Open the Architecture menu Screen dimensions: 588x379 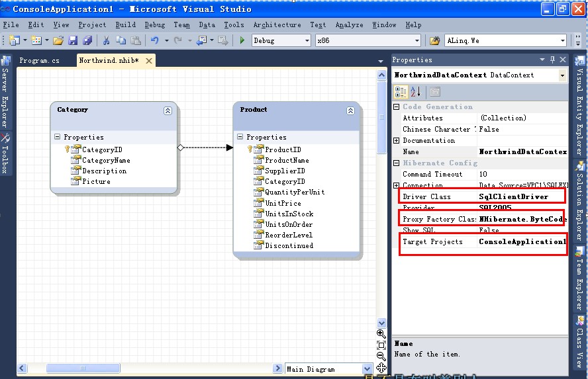pyautogui.click(x=277, y=24)
